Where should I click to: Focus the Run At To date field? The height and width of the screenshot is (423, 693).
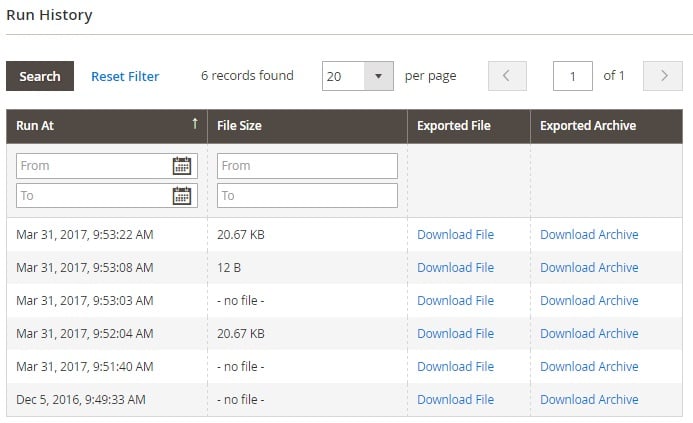pos(107,195)
